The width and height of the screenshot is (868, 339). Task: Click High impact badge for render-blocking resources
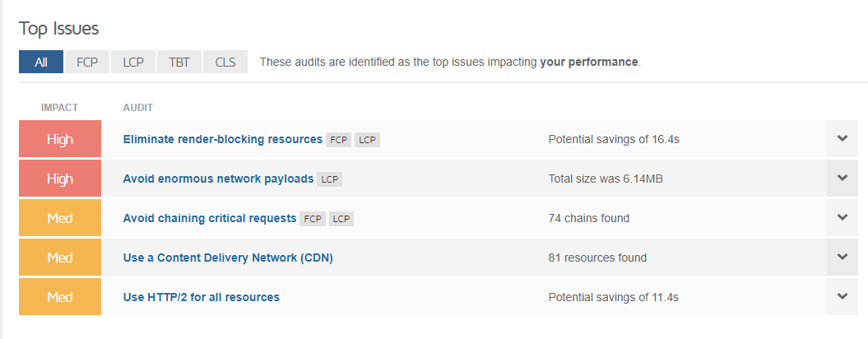(x=60, y=139)
